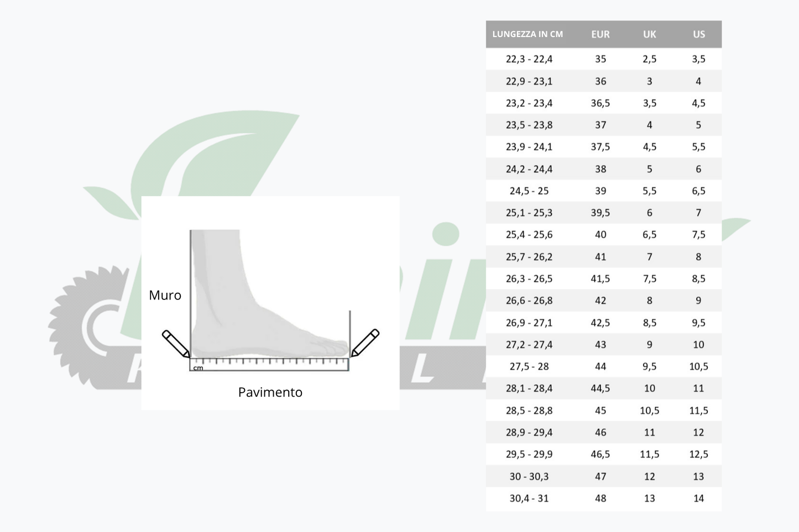
Task: Click the row for EUR size 35
Action: pos(604,59)
